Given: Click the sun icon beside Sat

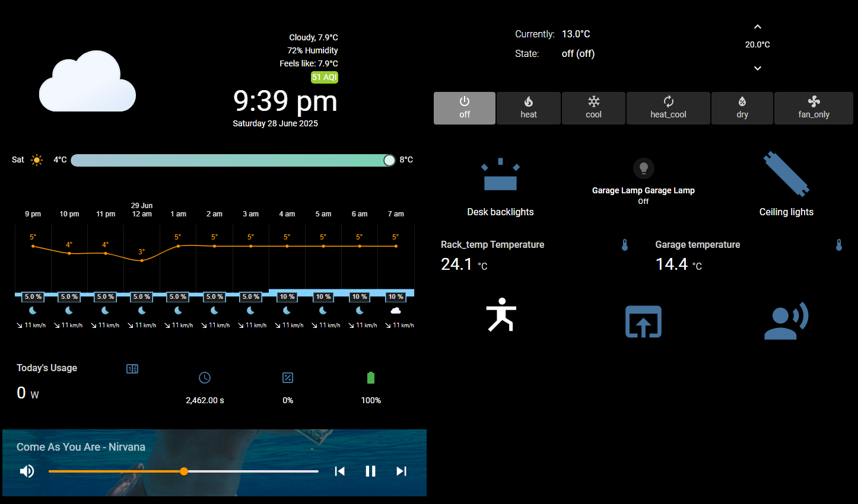Looking at the screenshot, I should pyautogui.click(x=37, y=160).
